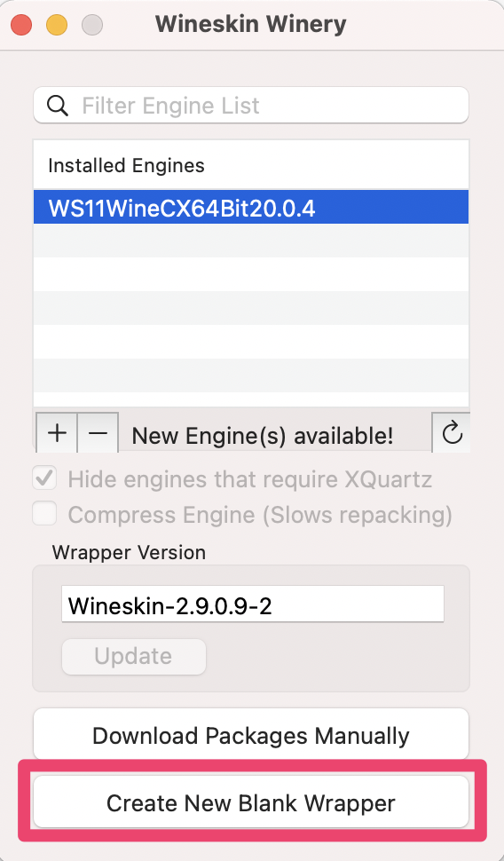Add a new engine with plus button
Screen dimensions: 504x861
point(57,432)
